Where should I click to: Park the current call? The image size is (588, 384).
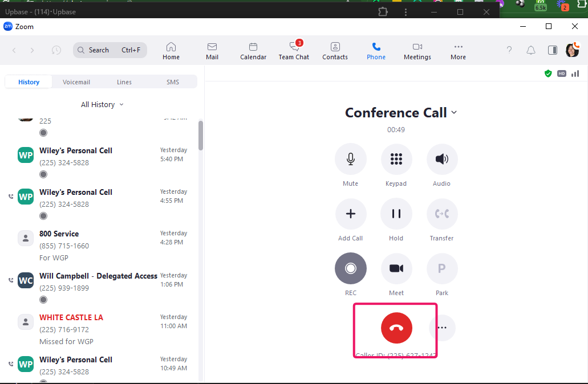click(x=441, y=268)
